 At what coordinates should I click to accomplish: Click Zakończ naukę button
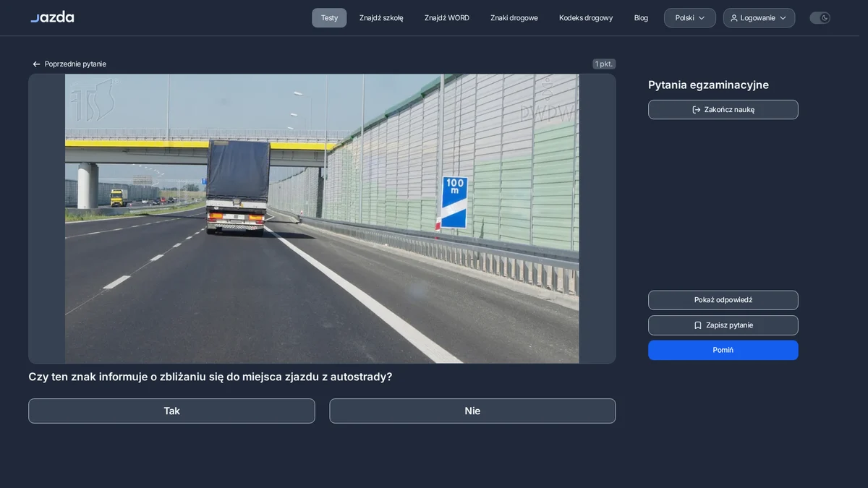click(723, 110)
